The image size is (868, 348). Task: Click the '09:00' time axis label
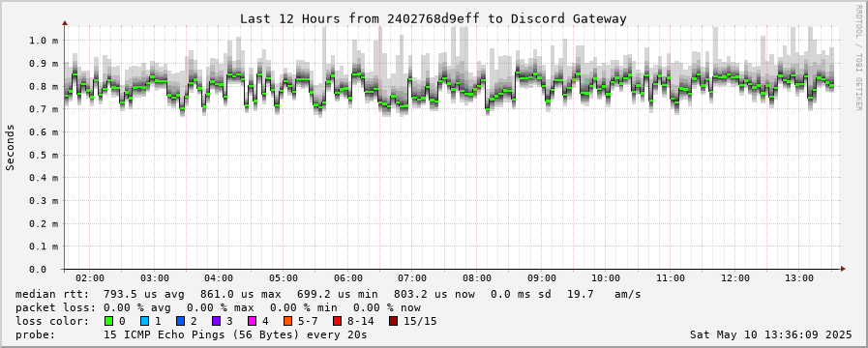coord(542,278)
